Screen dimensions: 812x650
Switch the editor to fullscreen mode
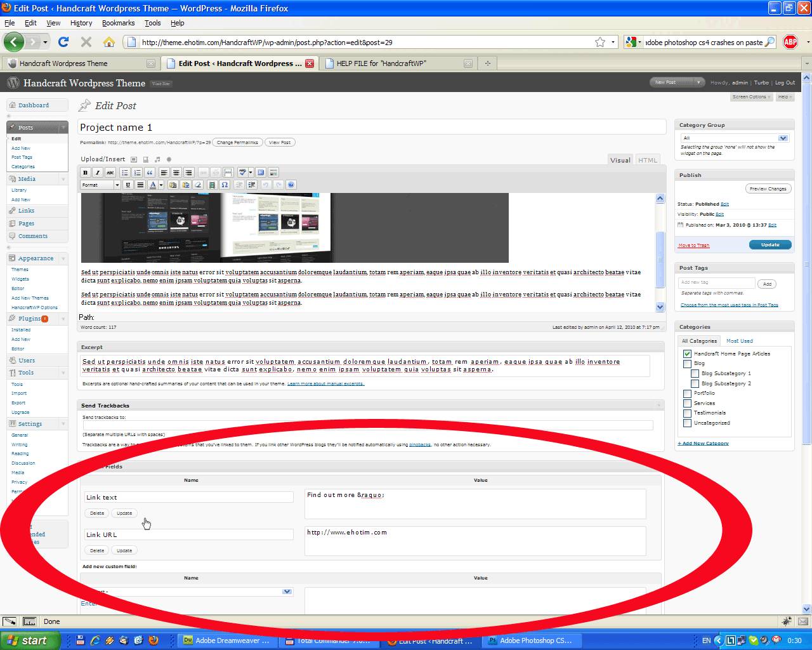(x=261, y=173)
